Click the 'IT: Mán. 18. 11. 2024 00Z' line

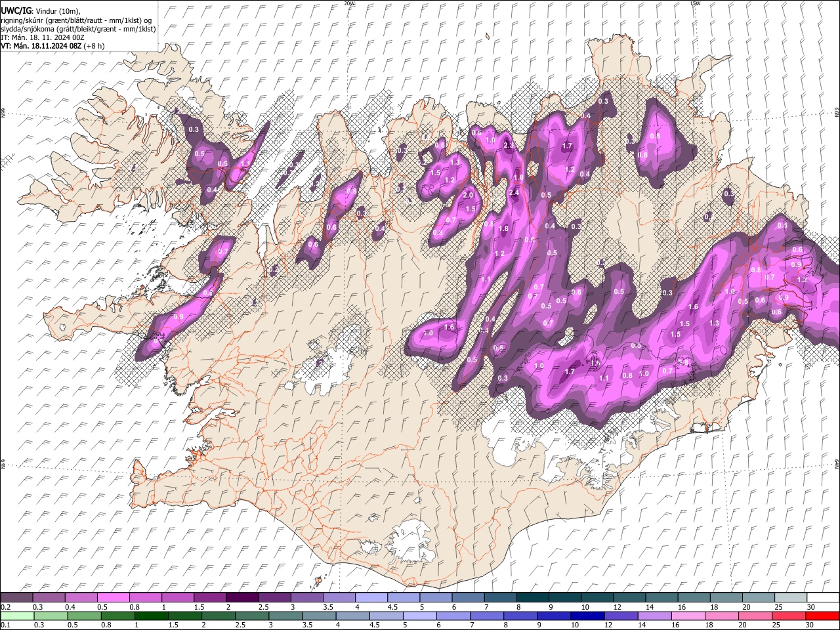(43, 37)
